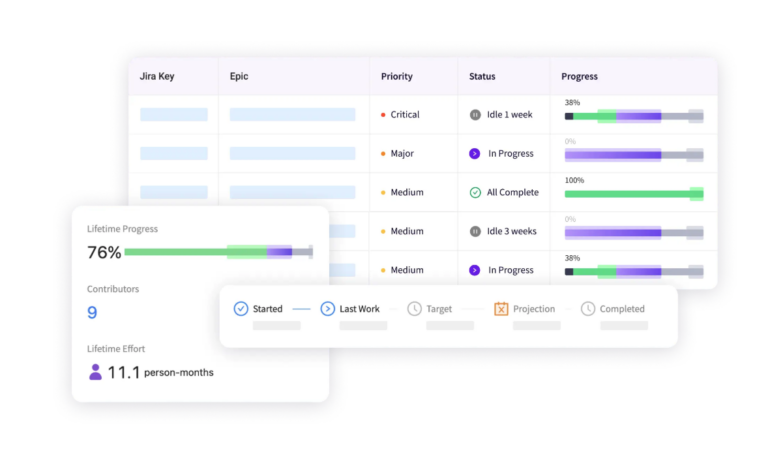Viewport: 768px width, 449px height.
Task: Open the contributors count 9
Action: pos(92,313)
